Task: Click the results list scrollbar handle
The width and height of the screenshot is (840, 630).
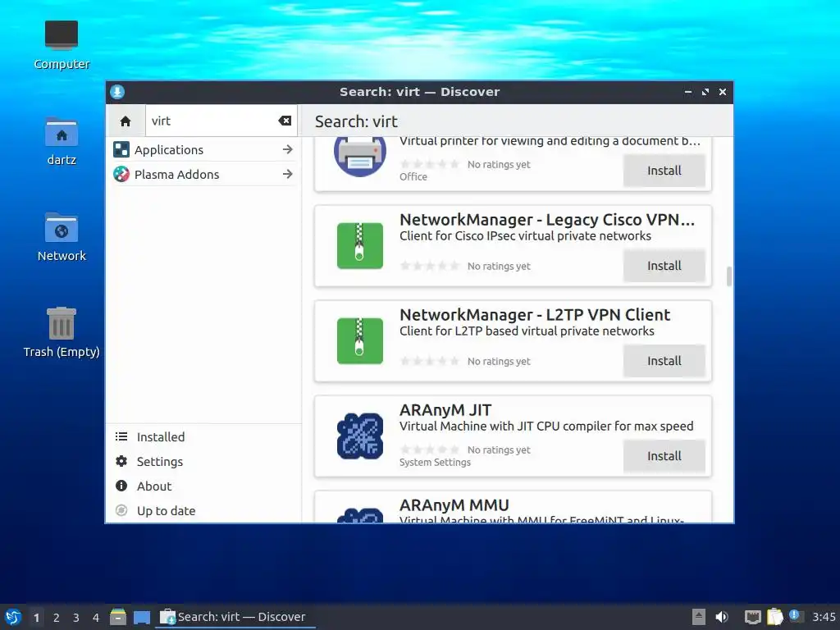Action: click(x=728, y=276)
